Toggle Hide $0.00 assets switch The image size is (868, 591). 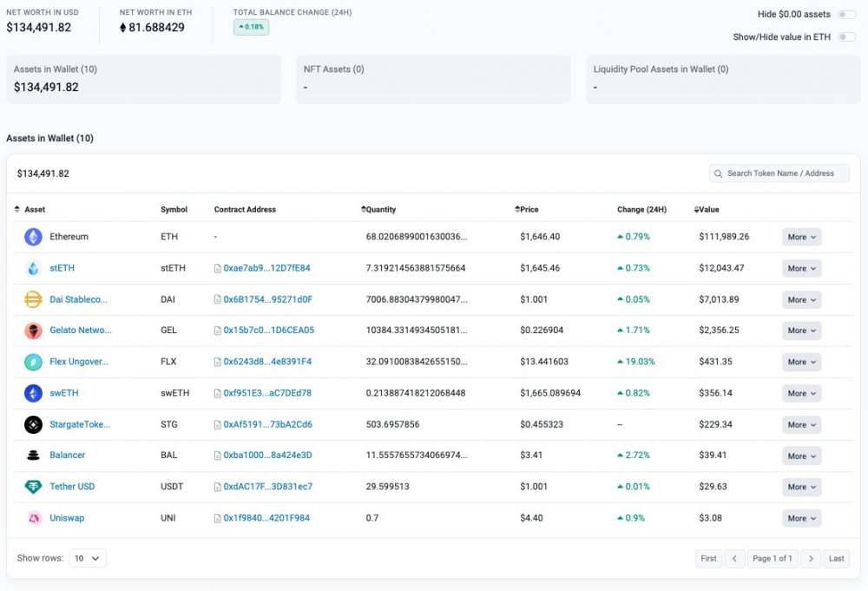click(x=847, y=15)
